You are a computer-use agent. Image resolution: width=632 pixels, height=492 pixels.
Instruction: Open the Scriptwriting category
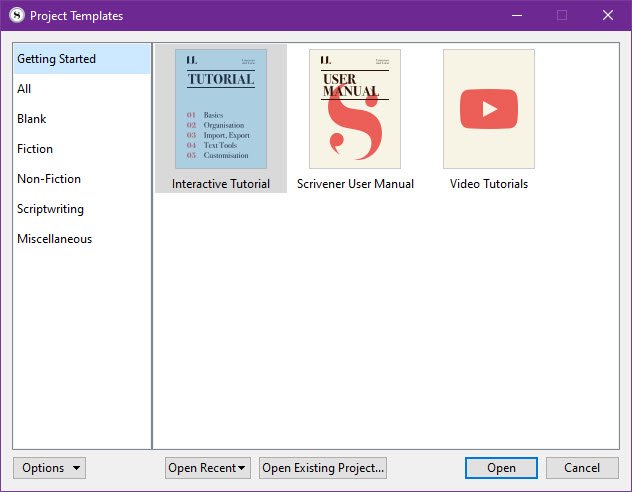[x=82, y=209]
